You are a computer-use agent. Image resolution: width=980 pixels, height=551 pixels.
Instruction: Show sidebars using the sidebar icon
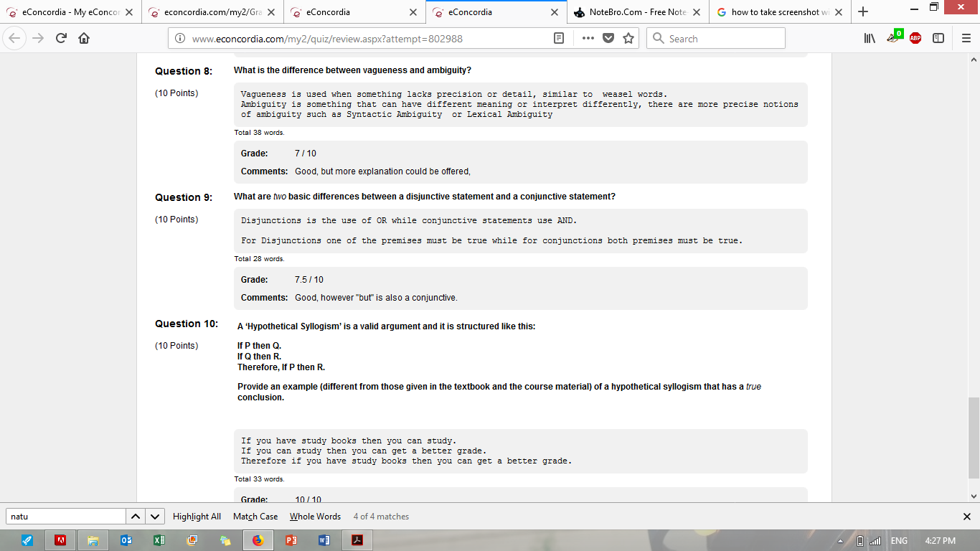[938, 39]
